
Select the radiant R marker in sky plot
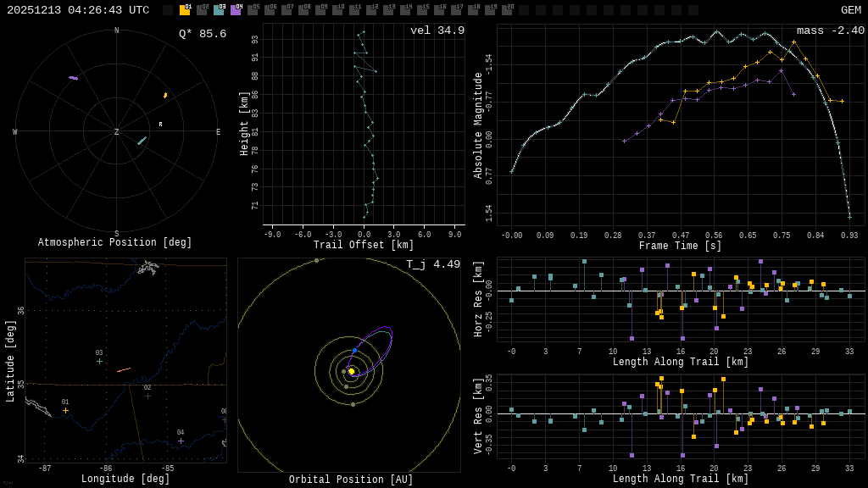pos(160,125)
